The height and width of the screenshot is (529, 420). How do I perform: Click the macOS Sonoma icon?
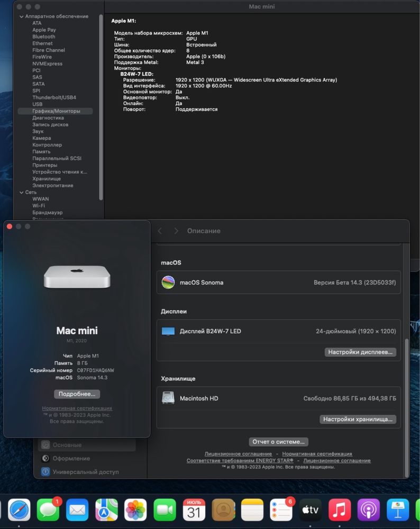click(x=168, y=282)
